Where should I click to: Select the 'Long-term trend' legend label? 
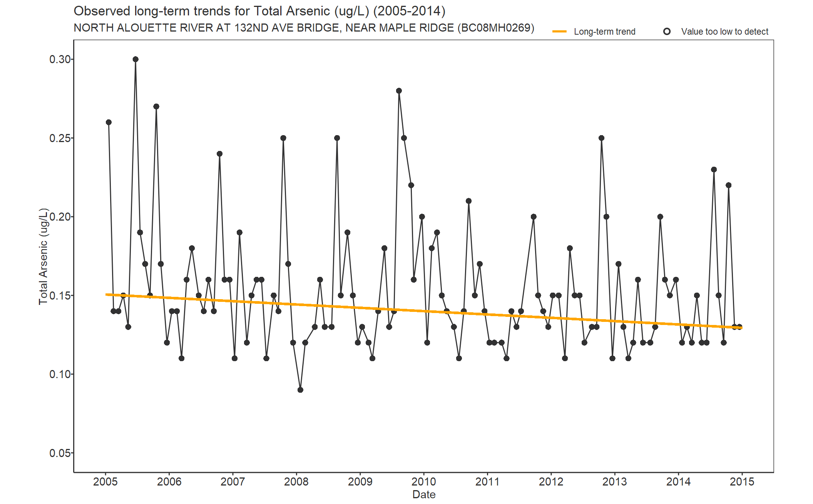[604, 32]
